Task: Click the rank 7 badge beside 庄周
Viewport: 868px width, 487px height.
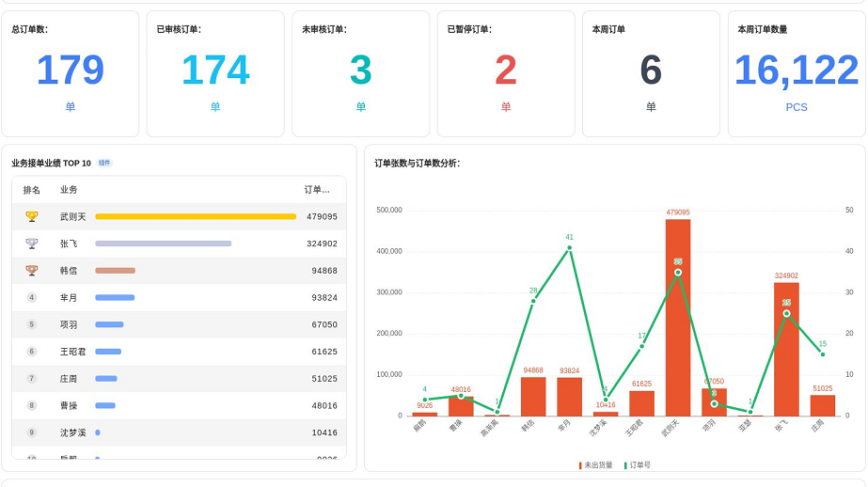Action: pos(32,379)
